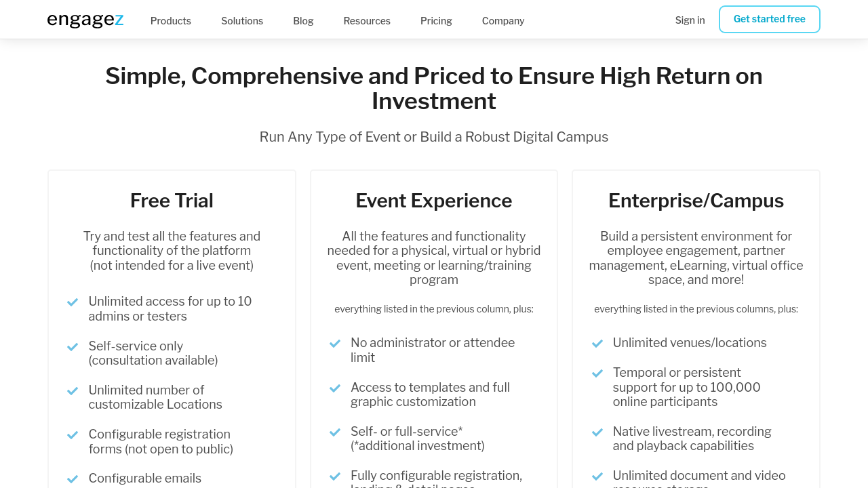The width and height of the screenshot is (868, 488).
Task: Click checkmark next to Self-service only
Action: tap(73, 347)
